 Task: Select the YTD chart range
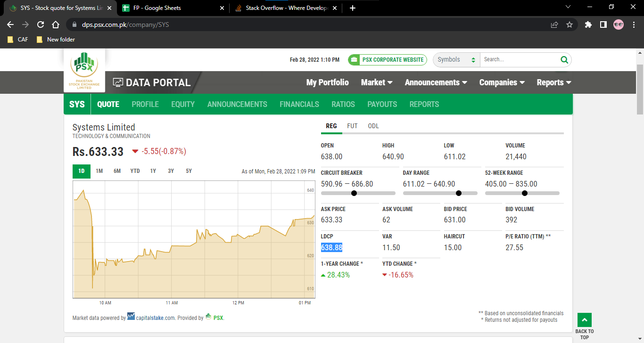135,171
